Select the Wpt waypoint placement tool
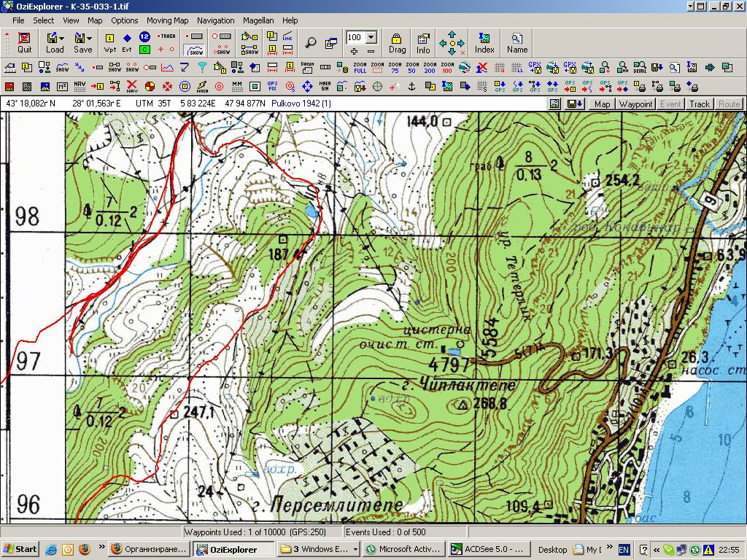 [x=110, y=42]
